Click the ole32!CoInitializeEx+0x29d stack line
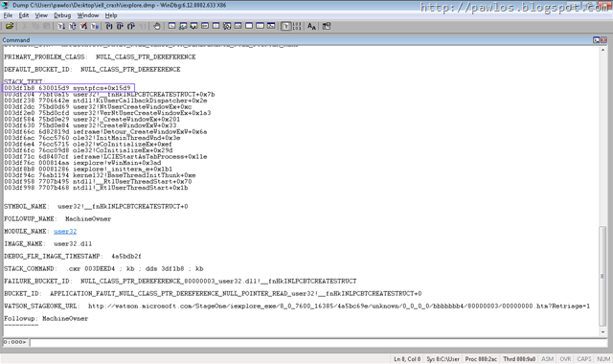This screenshot has width=613, height=364. click(x=88, y=150)
